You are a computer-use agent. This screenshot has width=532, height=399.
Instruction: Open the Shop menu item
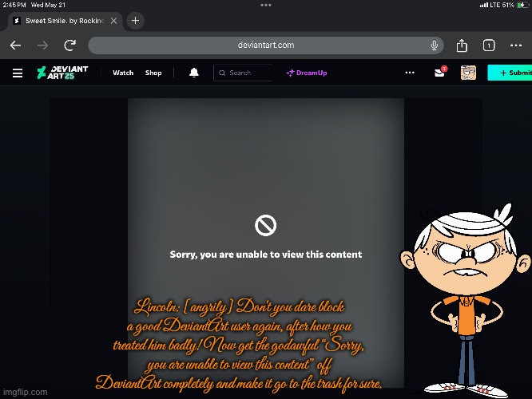point(153,73)
